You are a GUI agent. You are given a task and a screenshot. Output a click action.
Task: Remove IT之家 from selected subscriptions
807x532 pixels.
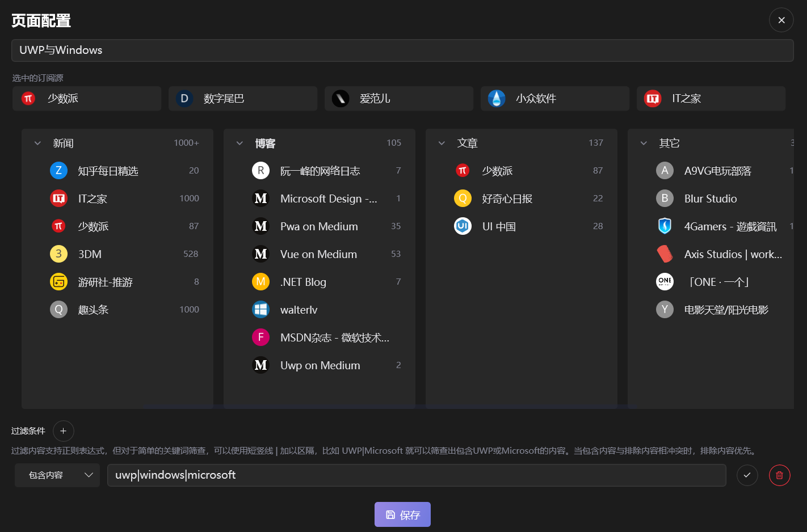pos(711,99)
